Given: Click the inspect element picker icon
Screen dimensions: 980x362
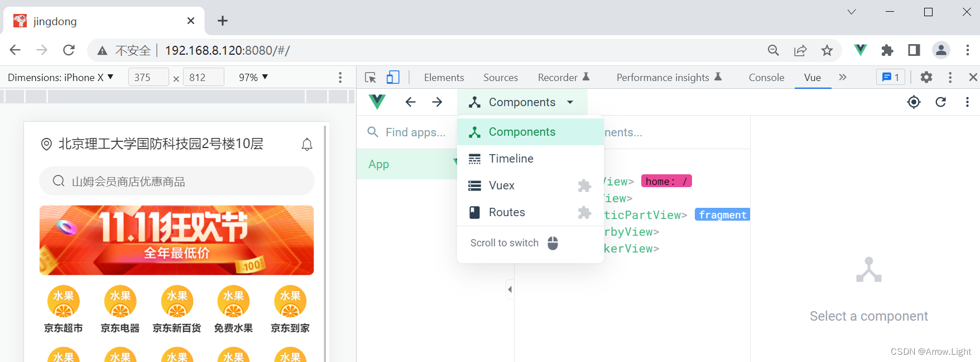Looking at the screenshot, I should tap(371, 78).
